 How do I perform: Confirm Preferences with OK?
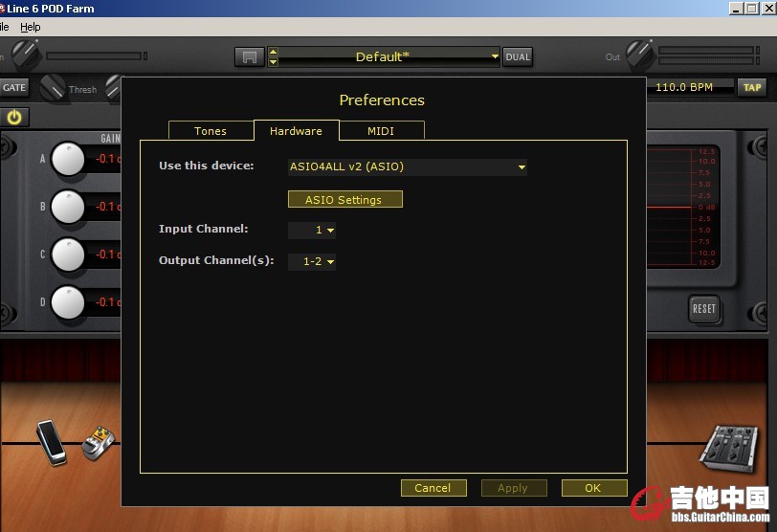[x=594, y=488]
